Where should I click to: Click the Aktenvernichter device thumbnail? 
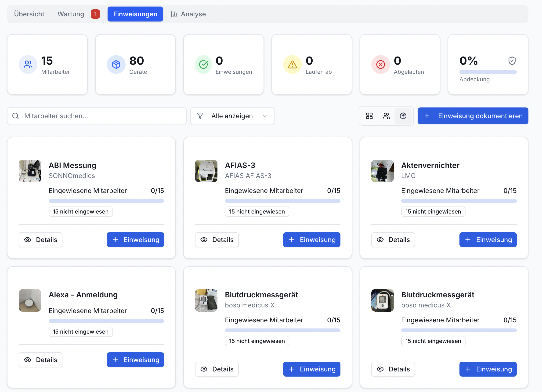pos(382,171)
